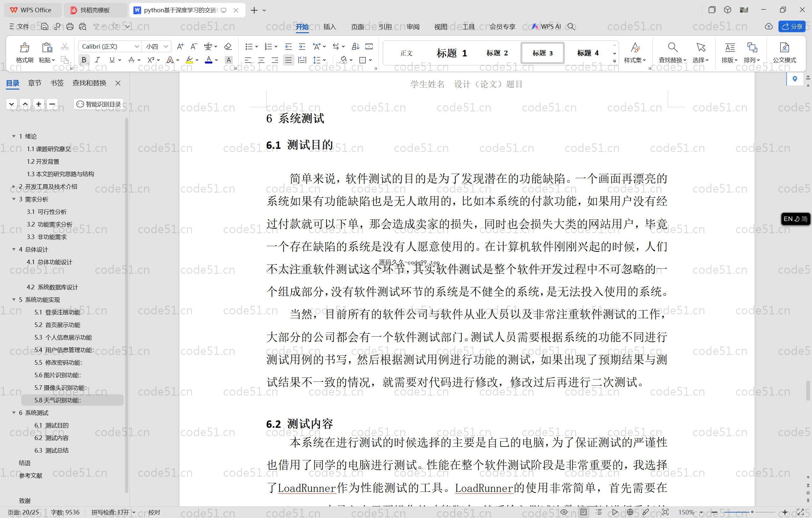Click the character shading A icon

coord(229,60)
